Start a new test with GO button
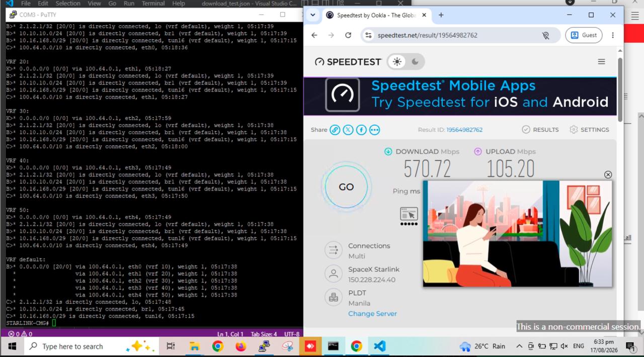This screenshot has width=644, height=357. tap(346, 187)
